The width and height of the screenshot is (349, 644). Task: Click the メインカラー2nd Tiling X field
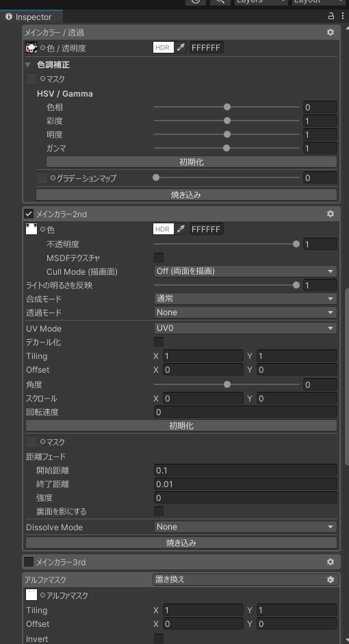203,356
